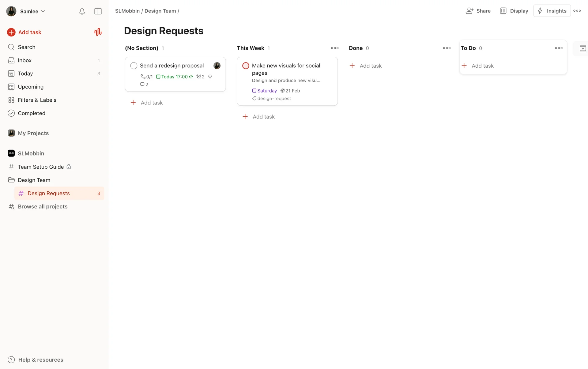This screenshot has height=369, width=588.
Task: Open the notifications bell
Action: 82,11
